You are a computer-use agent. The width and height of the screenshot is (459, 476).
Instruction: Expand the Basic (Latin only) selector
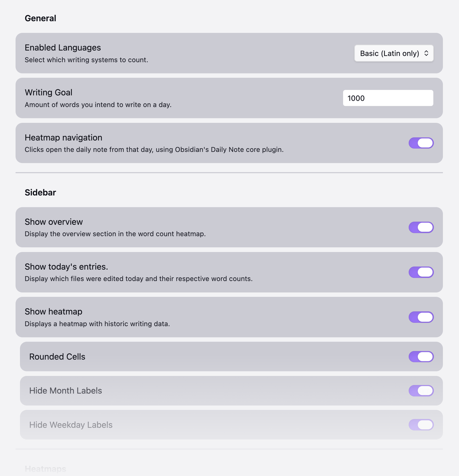coord(394,53)
